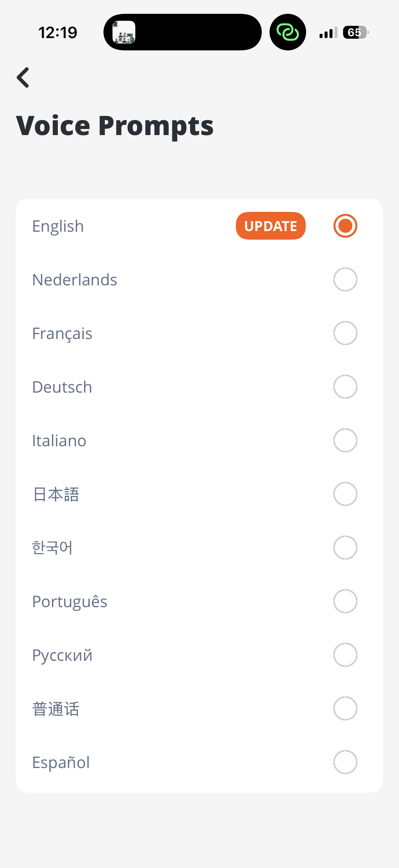Tap the clock time in status bar
399x868 pixels.
coord(58,33)
